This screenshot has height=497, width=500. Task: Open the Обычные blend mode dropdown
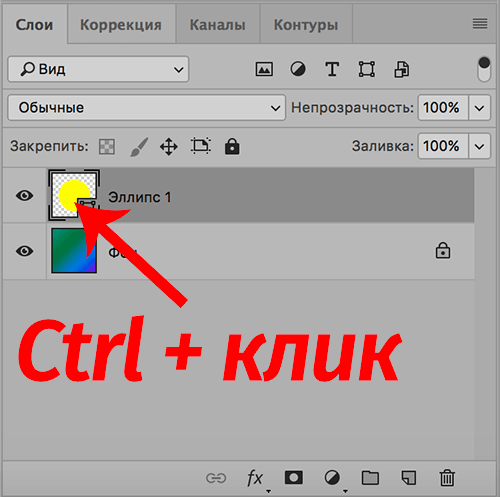[147, 108]
